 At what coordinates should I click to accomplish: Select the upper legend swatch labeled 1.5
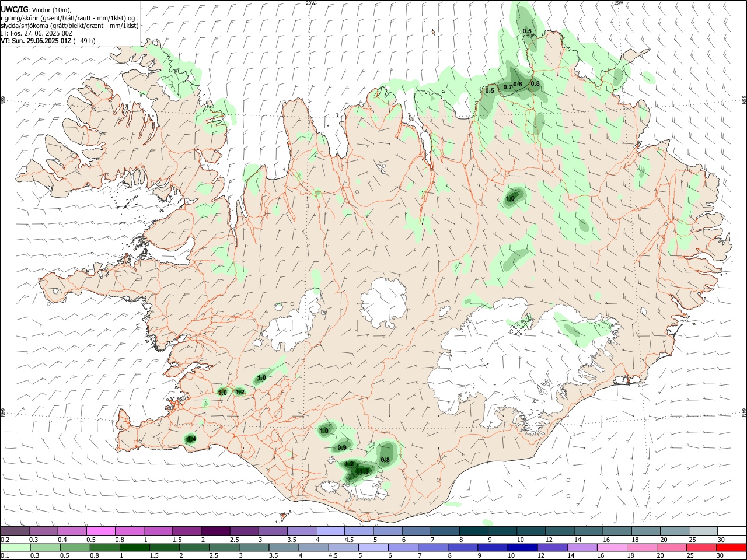pos(186,531)
